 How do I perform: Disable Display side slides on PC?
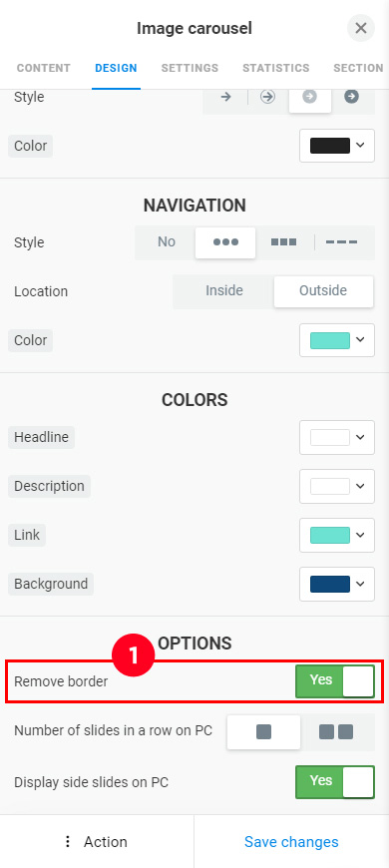coord(335,782)
